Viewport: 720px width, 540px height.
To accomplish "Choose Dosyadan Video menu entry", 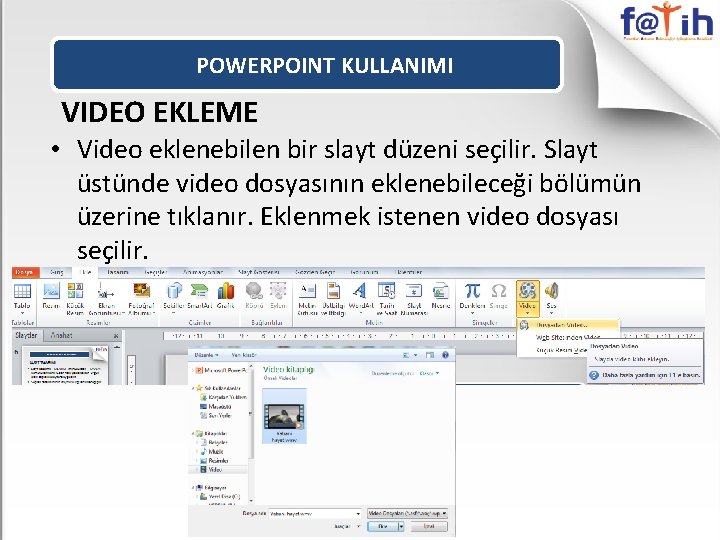I will pyautogui.click(x=568, y=325).
